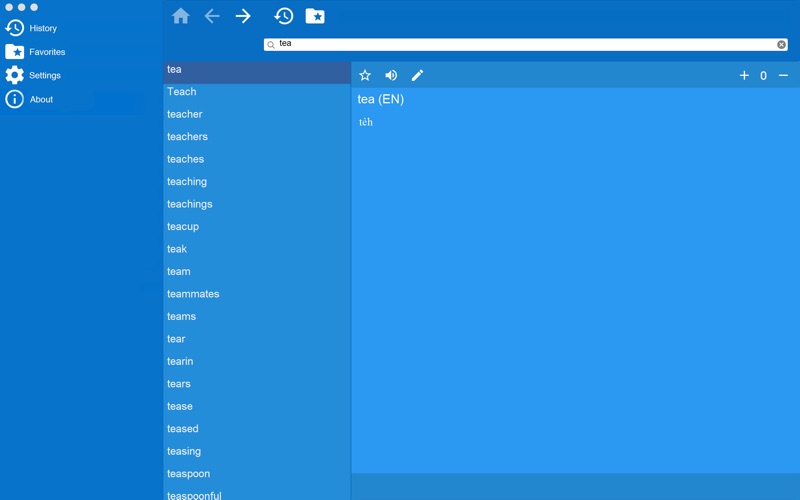
Task: Go to the Home screen icon
Action: click(181, 16)
